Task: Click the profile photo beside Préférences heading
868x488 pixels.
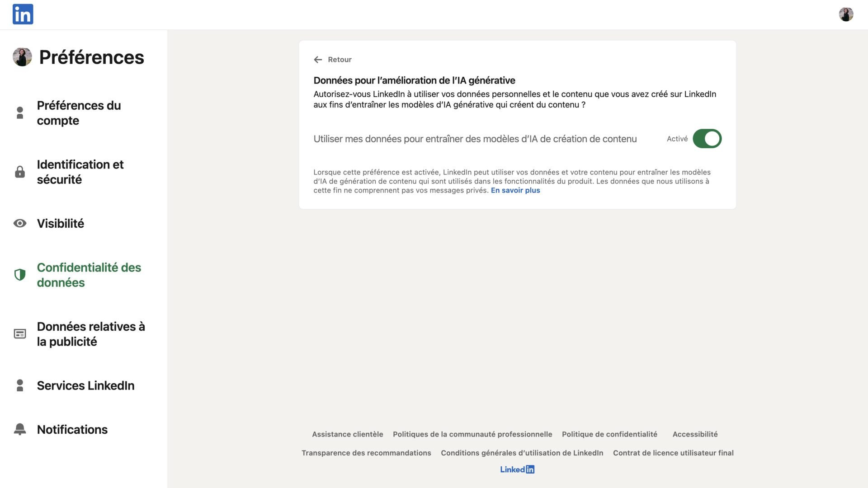Action: tap(22, 57)
